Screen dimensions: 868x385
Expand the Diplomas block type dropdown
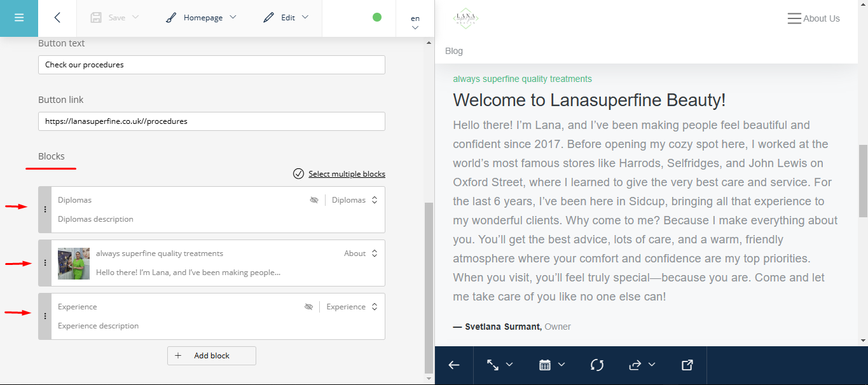(x=375, y=200)
